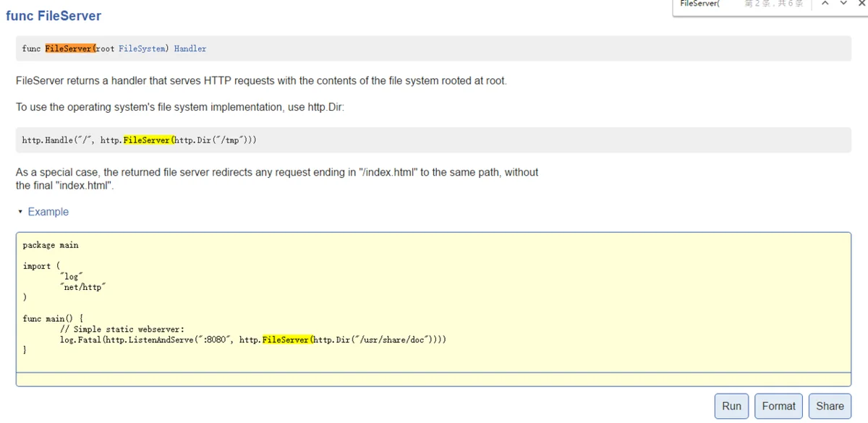Click the match counter in find bar
The width and height of the screenshot is (868, 423).
pos(773,4)
